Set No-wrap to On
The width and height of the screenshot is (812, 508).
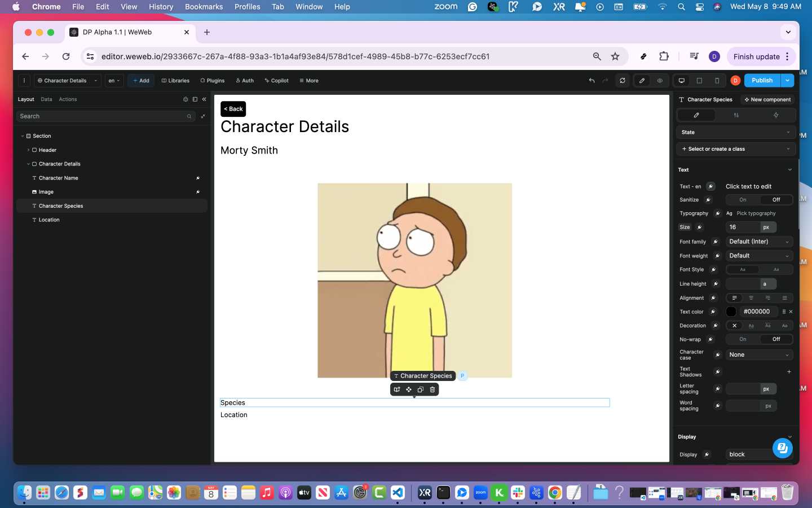743,339
